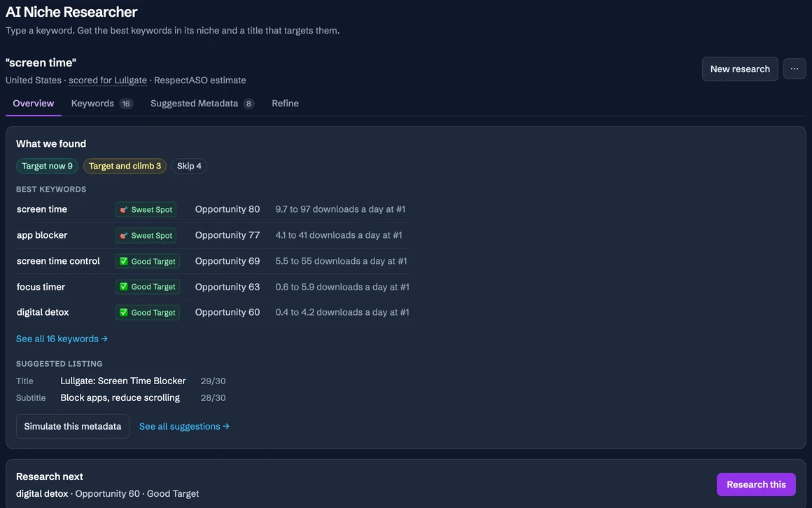Select the Target and climb 3 chip
The image size is (812, 508).
tap(125, 167)
